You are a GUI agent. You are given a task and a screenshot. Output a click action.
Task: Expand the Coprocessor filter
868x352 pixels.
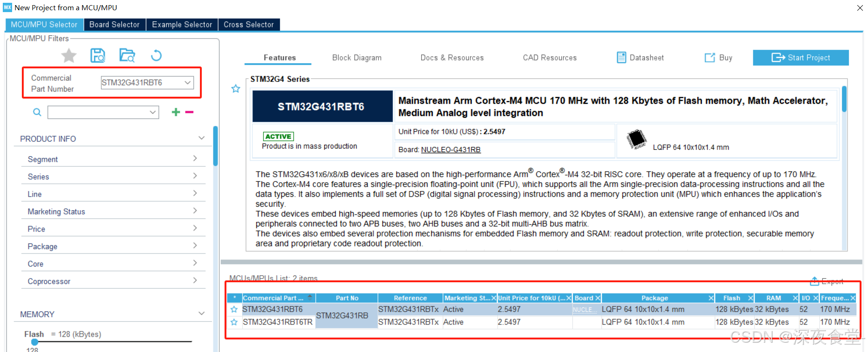195,280
